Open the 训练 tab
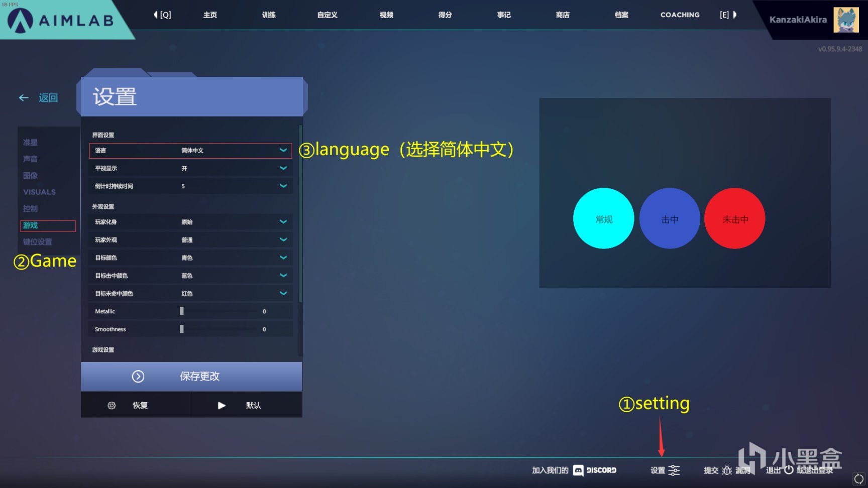 [269, 15]
